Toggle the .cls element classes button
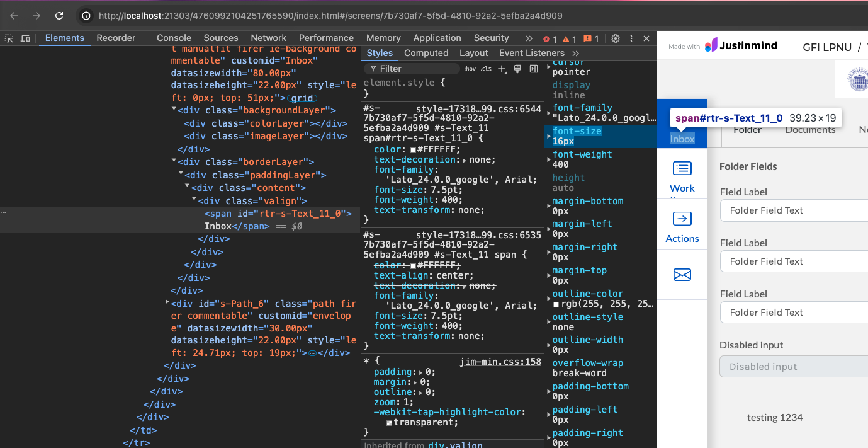 tap(486, 69)
